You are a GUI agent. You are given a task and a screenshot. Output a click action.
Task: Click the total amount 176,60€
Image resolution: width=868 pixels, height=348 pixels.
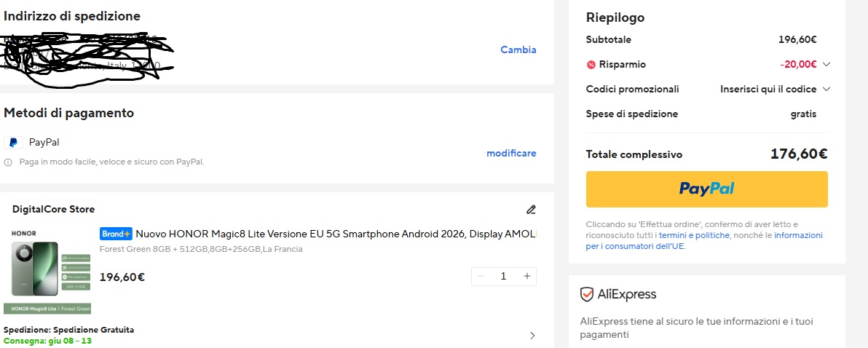pyautogui.click(x=799, y=154)
